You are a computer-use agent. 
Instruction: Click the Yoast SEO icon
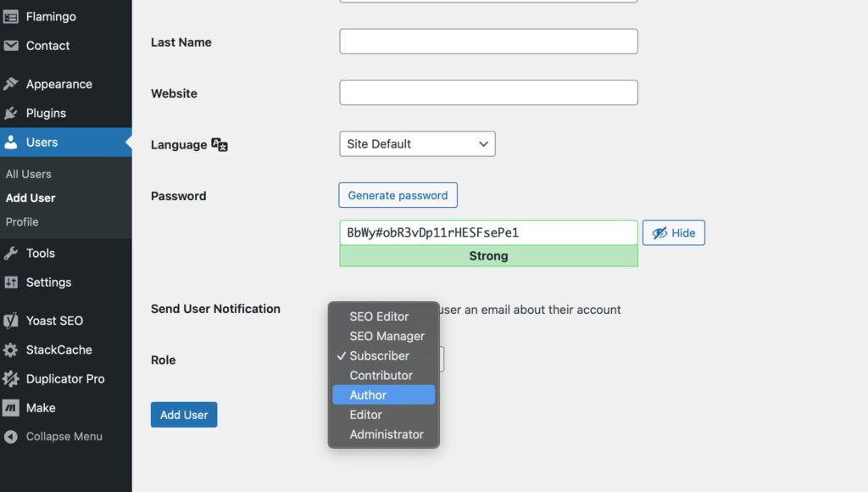point(10,321)
